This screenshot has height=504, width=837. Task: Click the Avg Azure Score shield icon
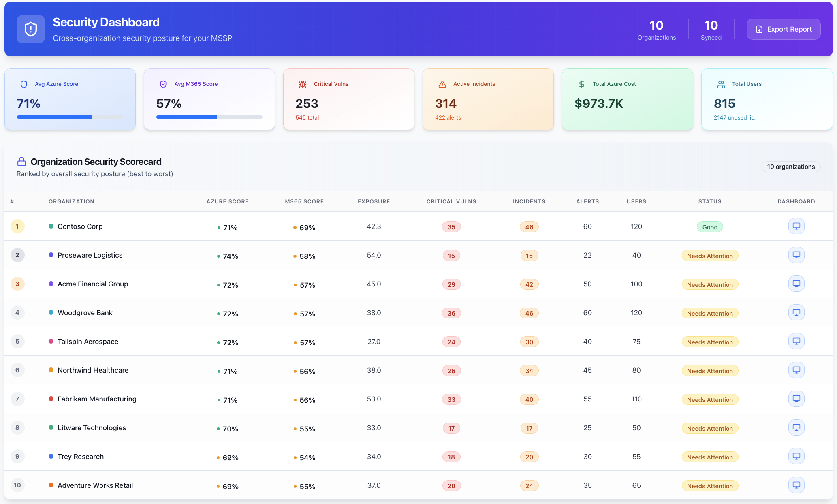(x=24, y=84)
